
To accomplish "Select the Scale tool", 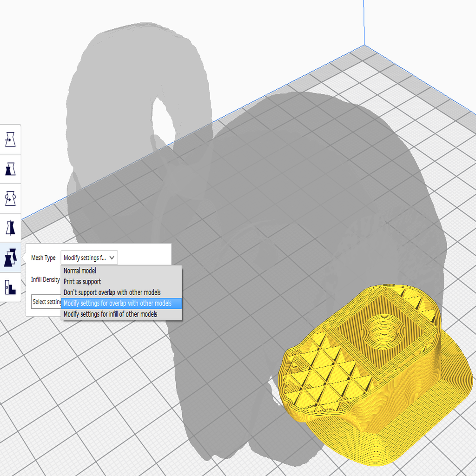I will click(10, 169).
